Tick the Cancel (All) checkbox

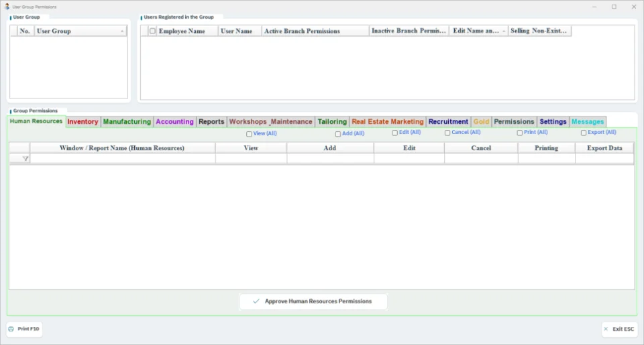click(447, 133)
